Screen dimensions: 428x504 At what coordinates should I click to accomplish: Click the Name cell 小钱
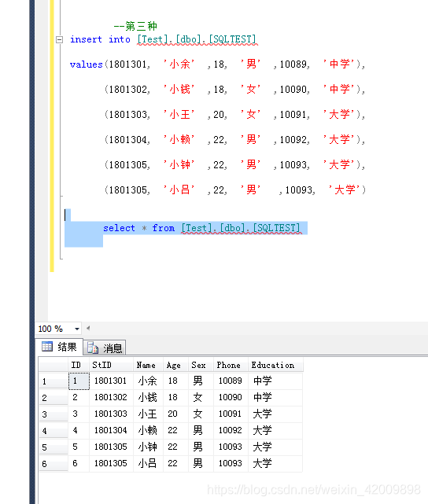pyautogui.click(x=148, y=398)
